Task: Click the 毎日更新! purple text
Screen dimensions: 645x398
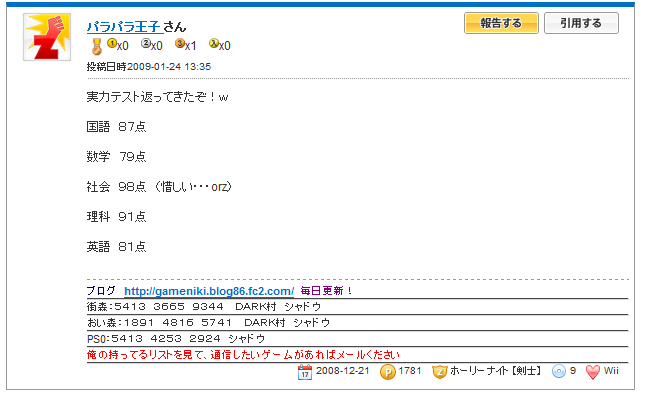Action: (x=327, y=291)
